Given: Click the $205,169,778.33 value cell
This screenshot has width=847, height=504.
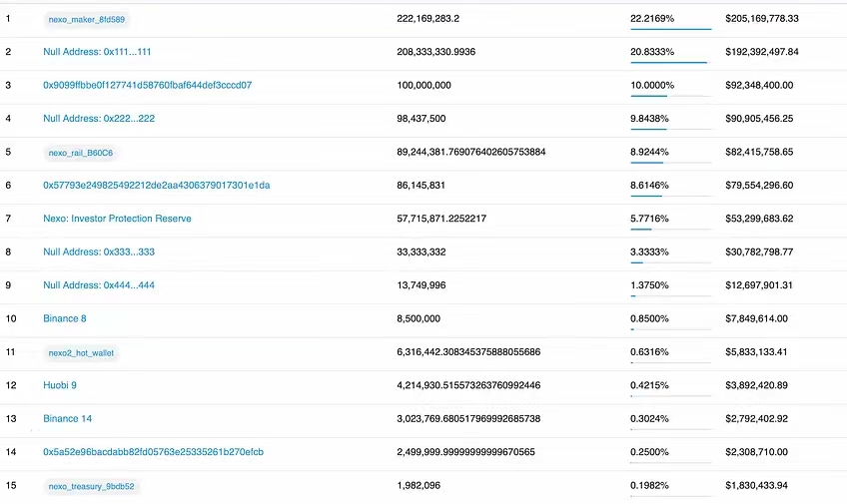Looking at the screenshot, I should pos(776,19).
